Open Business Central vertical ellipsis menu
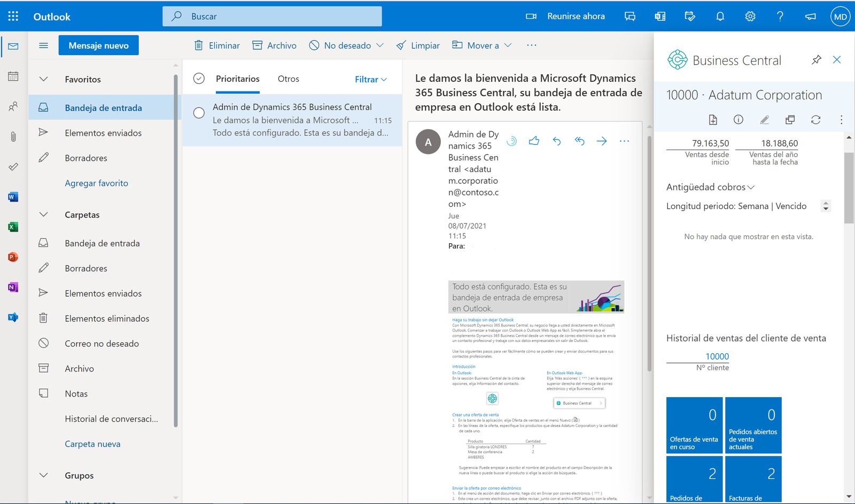The width and height of the screenshot is (855, 504). pos(841,120)
